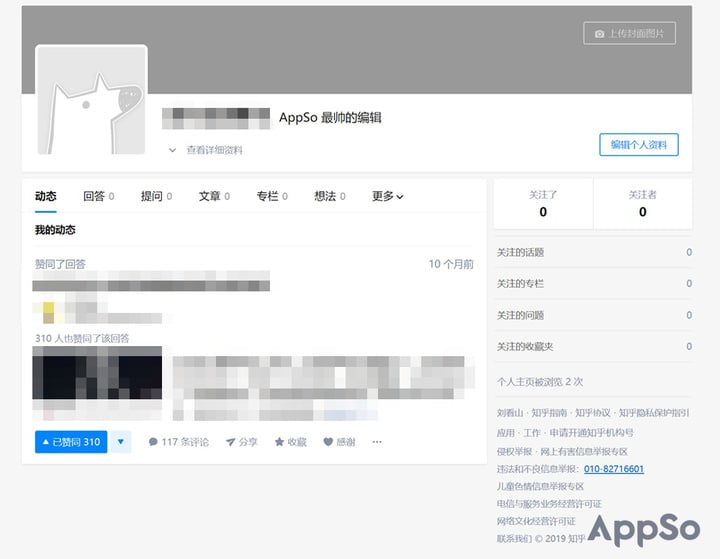This screenshot has height=559, width=720.
Task: Click the phone number 010-82716601 link
Action: 614,469
